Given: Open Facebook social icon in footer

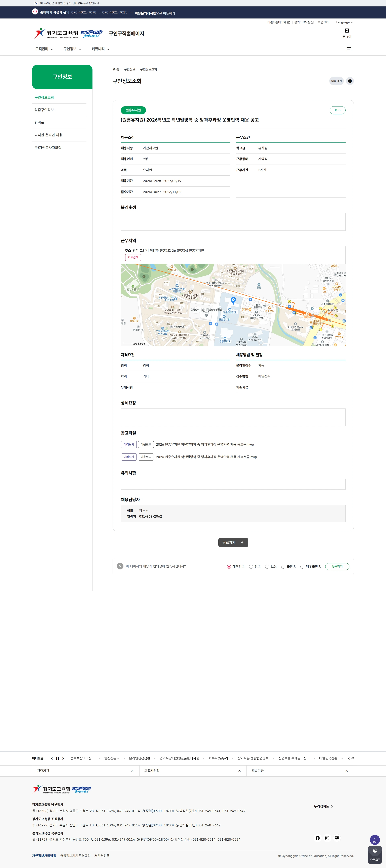Looking at the screenshot, I should (x=318, y=838).
